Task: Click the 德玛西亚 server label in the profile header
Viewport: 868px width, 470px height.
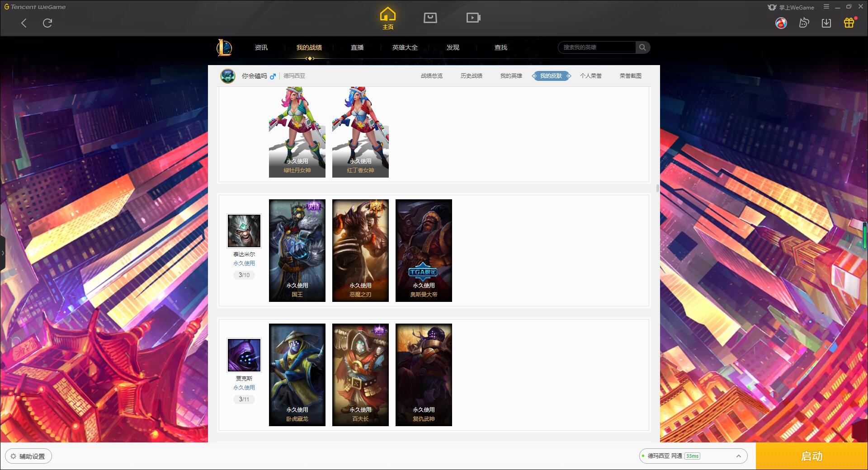Action: [294, 76]
